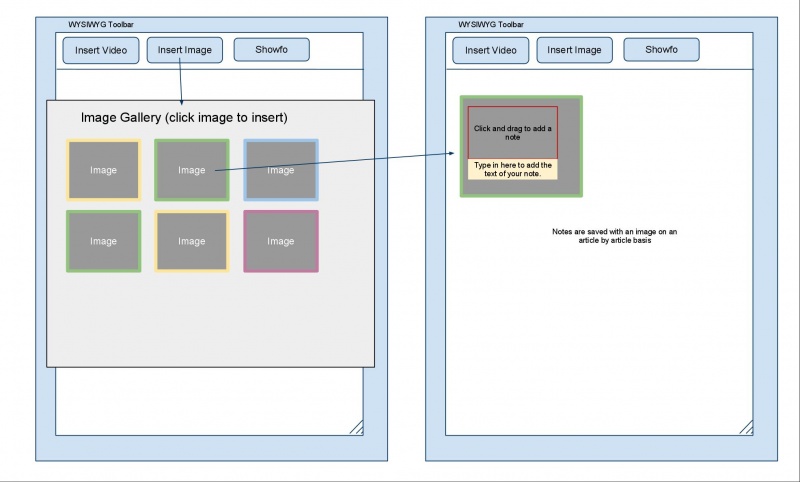800x482 pixels.
Task: Click Showfo button in right mockup
Action: click(661, 49)
